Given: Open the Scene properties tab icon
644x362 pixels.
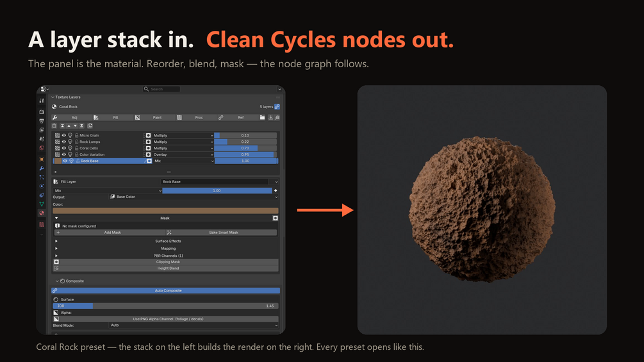Looking at the screenshot, I should point(42,139).
